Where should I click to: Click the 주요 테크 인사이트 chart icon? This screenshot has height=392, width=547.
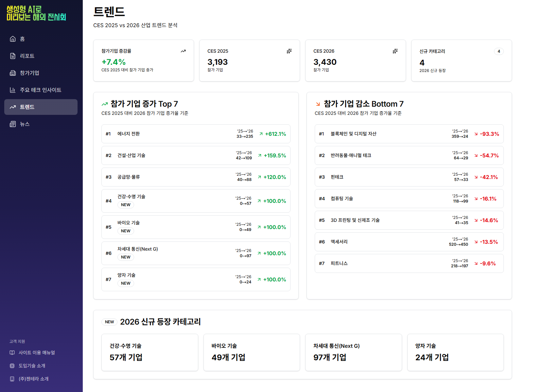click(13, 90)
